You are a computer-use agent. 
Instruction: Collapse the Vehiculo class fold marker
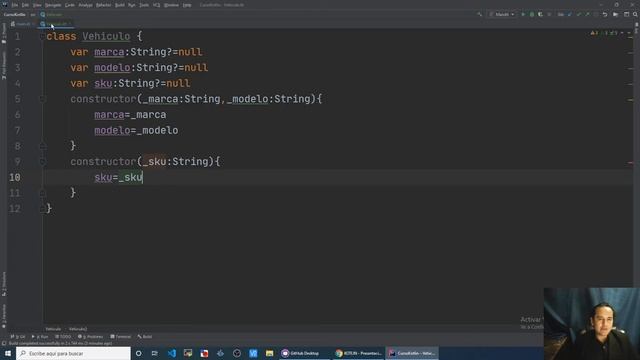pyautogui.click(x=42, y=36)
